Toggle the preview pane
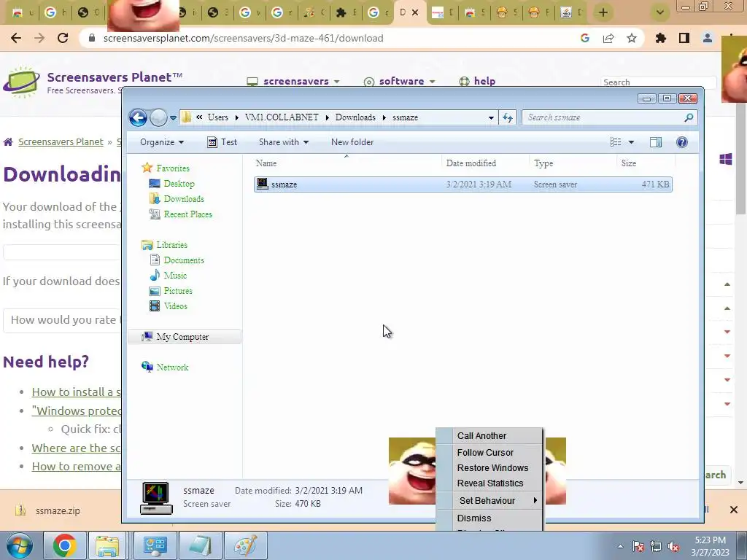 tap(656, 142)
